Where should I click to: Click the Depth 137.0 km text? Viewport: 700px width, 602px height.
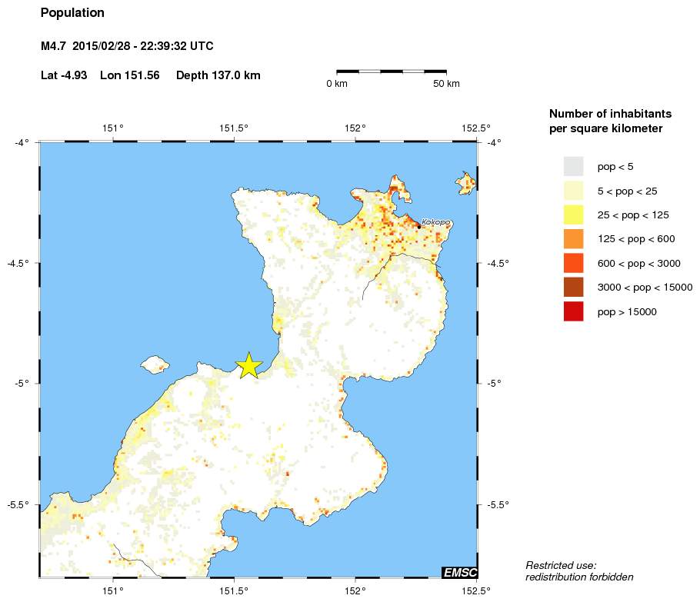218,75
